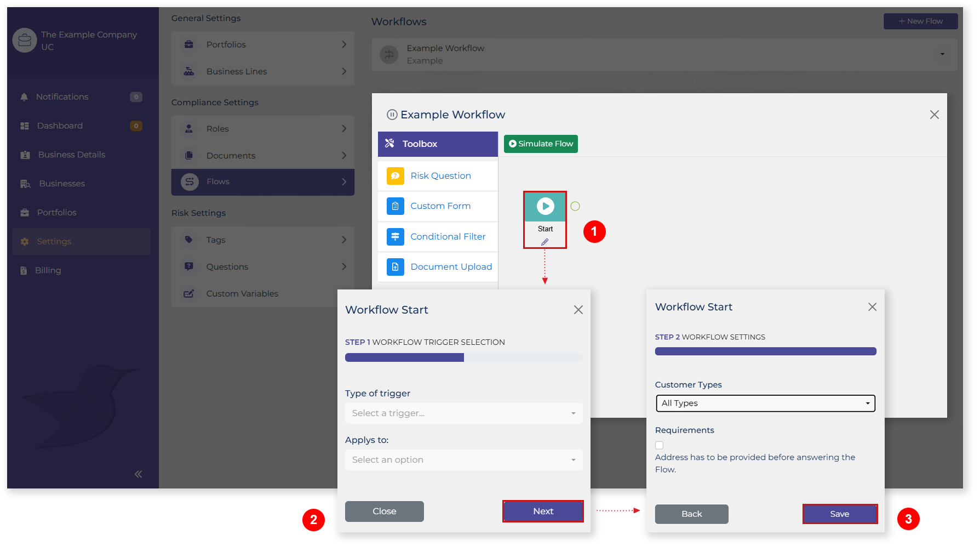Expand the Example Workflow entry
Image resolution: width=980 pixels, height=557 pixels.
[x=942, y=54]
